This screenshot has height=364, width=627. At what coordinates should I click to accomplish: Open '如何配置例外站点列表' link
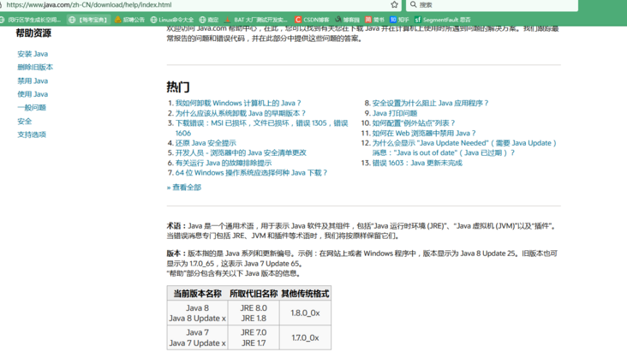tap(414, 123)
